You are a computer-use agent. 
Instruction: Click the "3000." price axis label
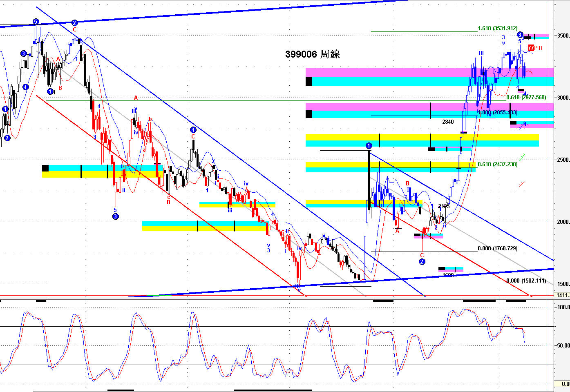pyautogui.click(x=563, y=98)
